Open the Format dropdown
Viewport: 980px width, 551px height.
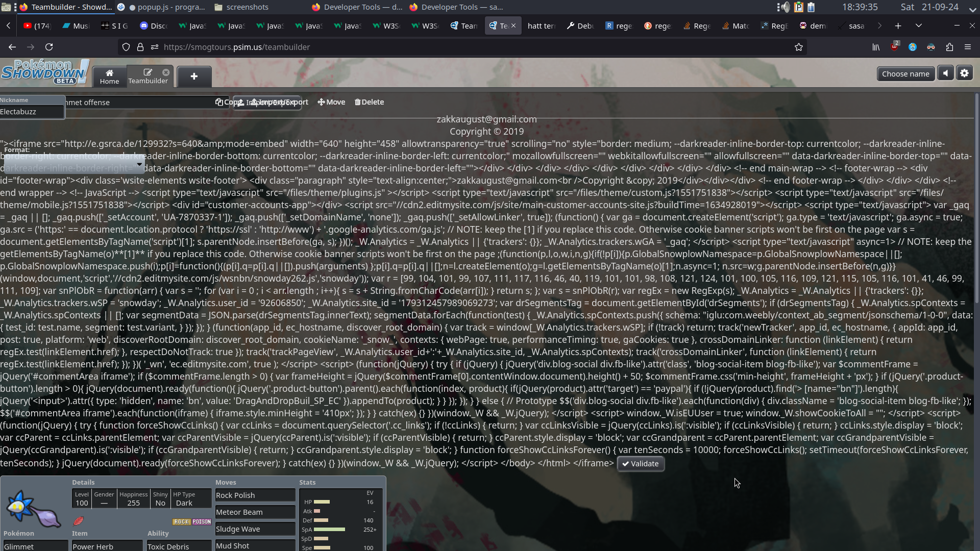(x=74, y=164)
